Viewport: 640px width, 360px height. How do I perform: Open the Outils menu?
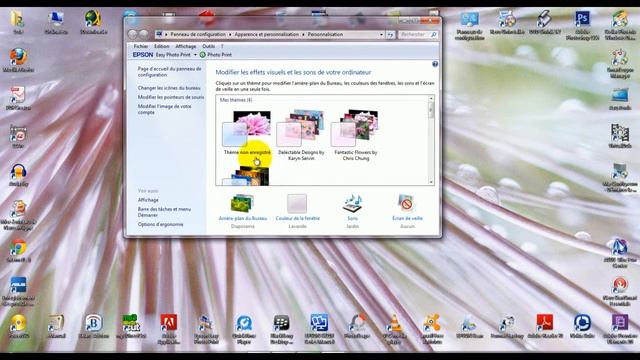pos(209,47)
